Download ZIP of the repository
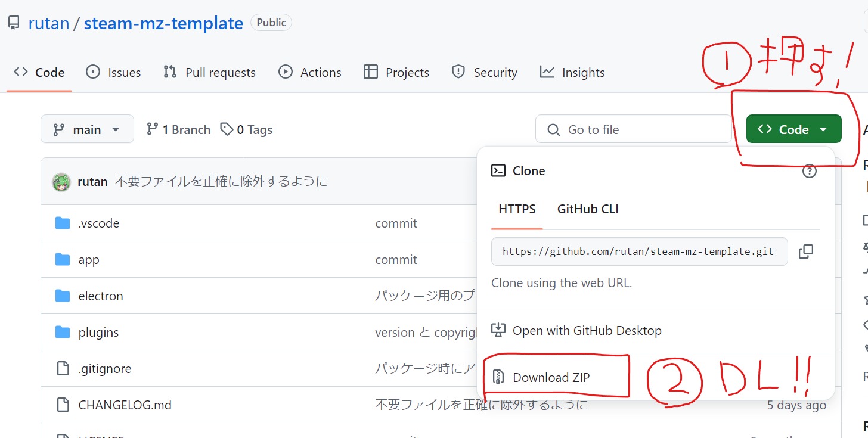 click(x=551, y=377)
